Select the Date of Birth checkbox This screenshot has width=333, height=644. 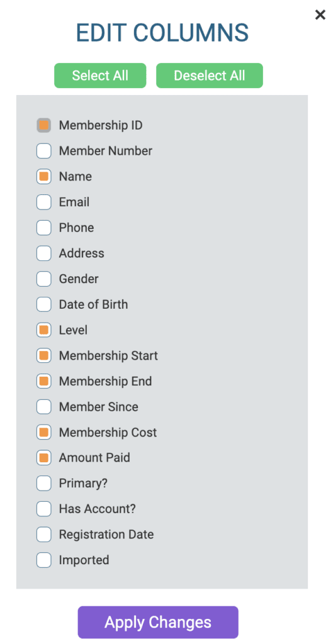(x=44, y=304)
